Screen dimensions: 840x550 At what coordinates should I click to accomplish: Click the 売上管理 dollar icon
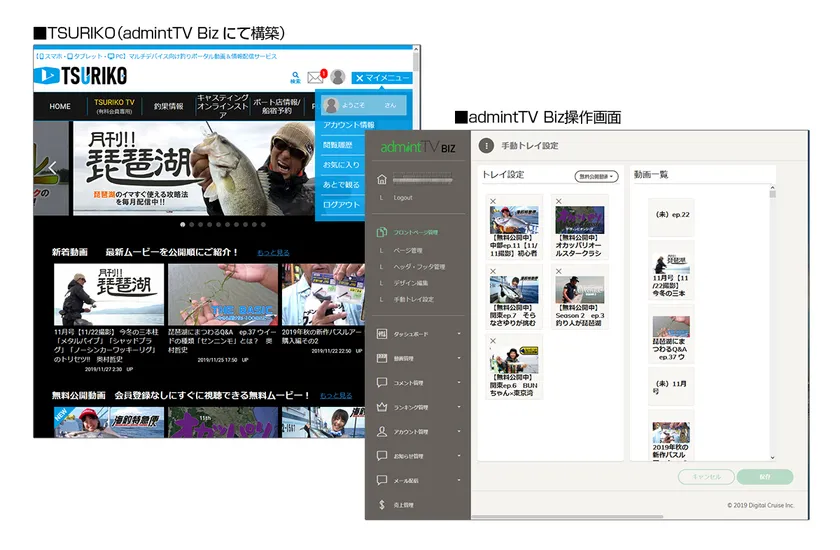(x=381, y=505)
